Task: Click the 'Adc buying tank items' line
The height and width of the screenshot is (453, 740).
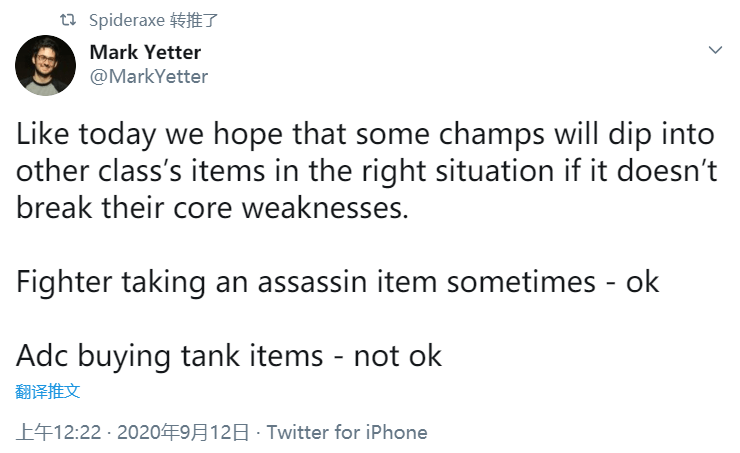Action: (x=229, y=355)
